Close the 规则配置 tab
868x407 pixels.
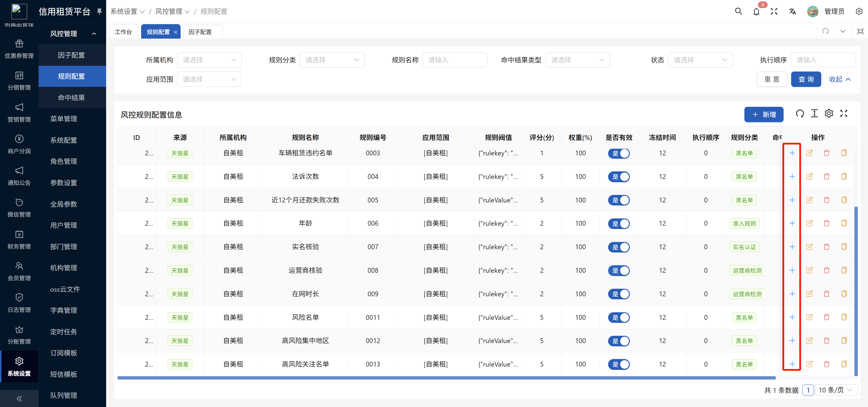175,32
